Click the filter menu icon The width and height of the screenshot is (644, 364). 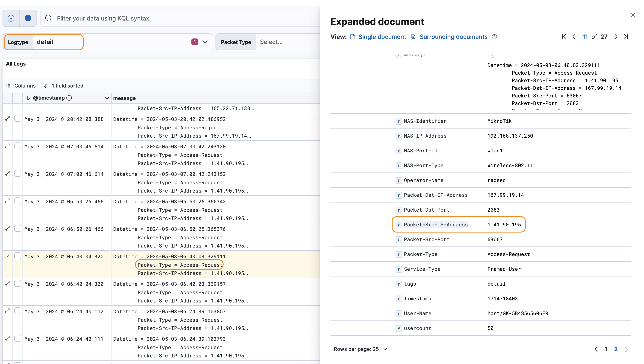click(x=11, y=18)
